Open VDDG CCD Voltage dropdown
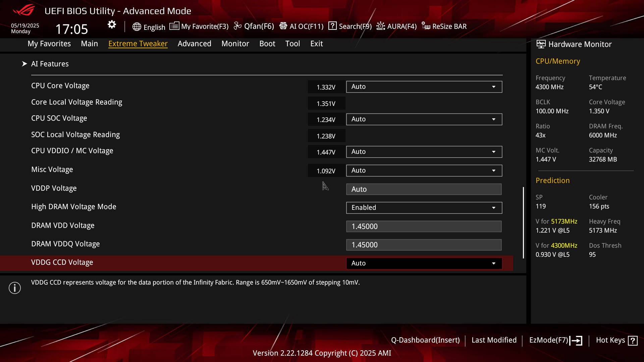This screenshot has width=644, height=362. [424, 263]
